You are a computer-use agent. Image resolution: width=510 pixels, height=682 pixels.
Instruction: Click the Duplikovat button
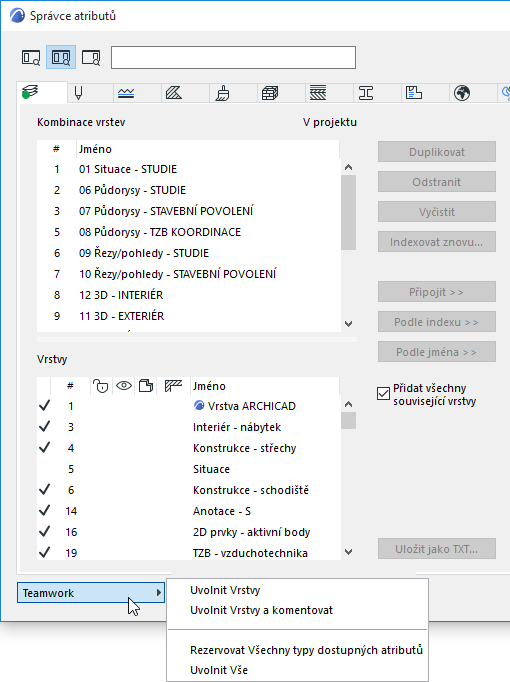437,152
